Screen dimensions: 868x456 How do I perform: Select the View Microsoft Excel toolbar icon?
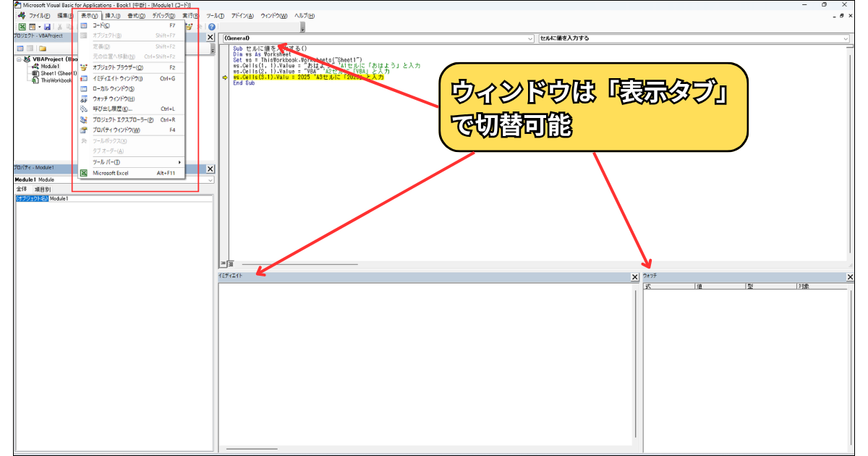pos(22,26)
